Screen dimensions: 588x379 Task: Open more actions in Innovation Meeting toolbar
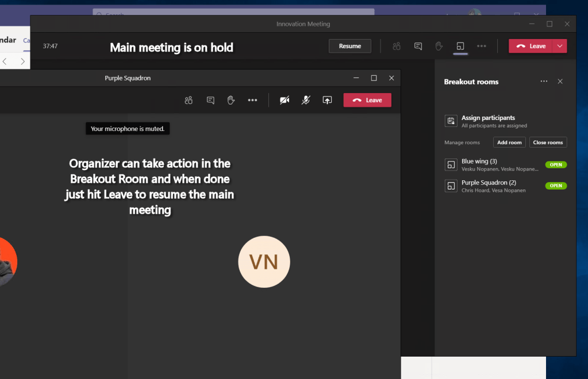pyautogui.click(x=482, y=46)
